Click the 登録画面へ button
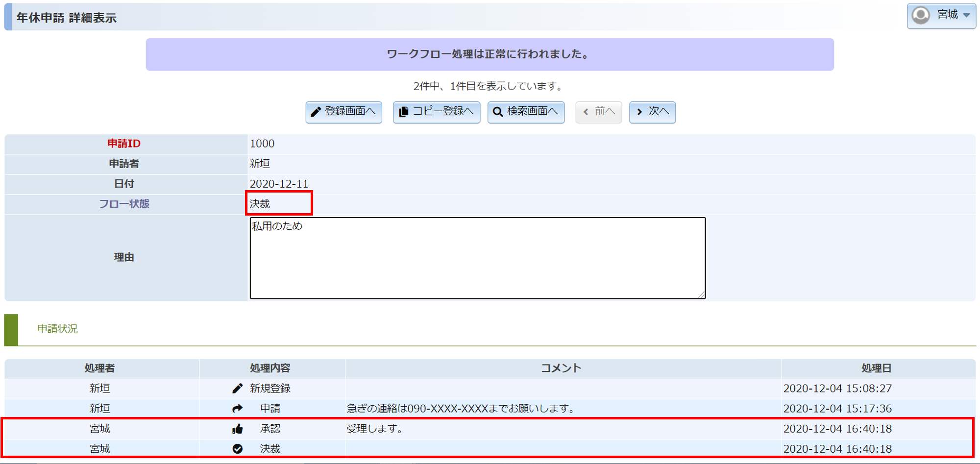Screen dimensions: 980x464 pos(343,112)
